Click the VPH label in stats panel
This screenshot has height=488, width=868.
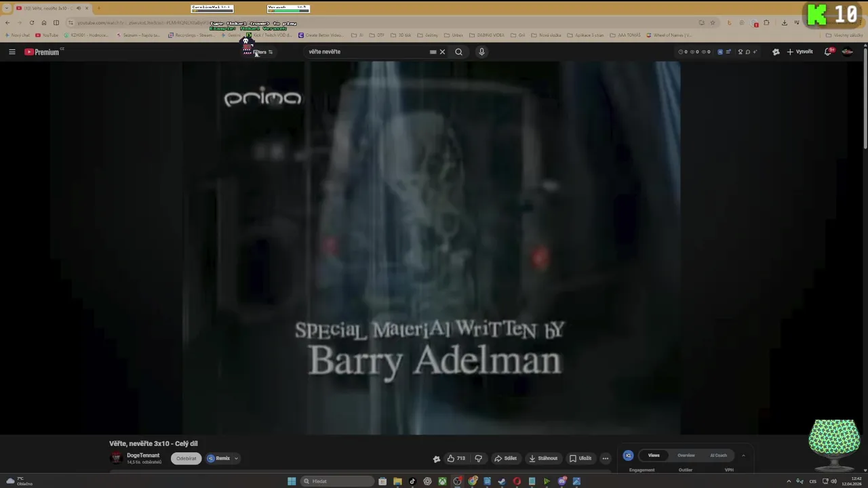(729, 470)
